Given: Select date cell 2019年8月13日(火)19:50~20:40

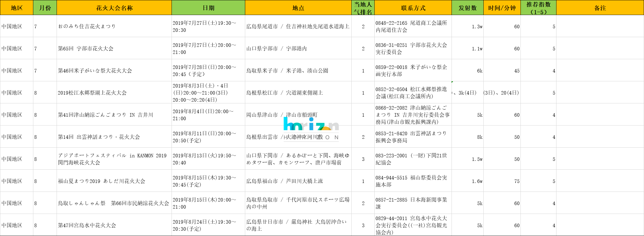Looking at the screenshot, I should 208,159.
